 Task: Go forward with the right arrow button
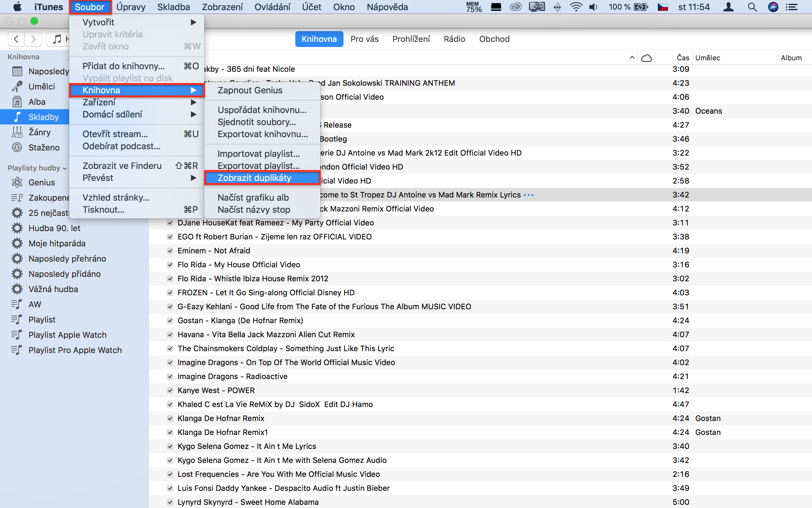point(33,39)
